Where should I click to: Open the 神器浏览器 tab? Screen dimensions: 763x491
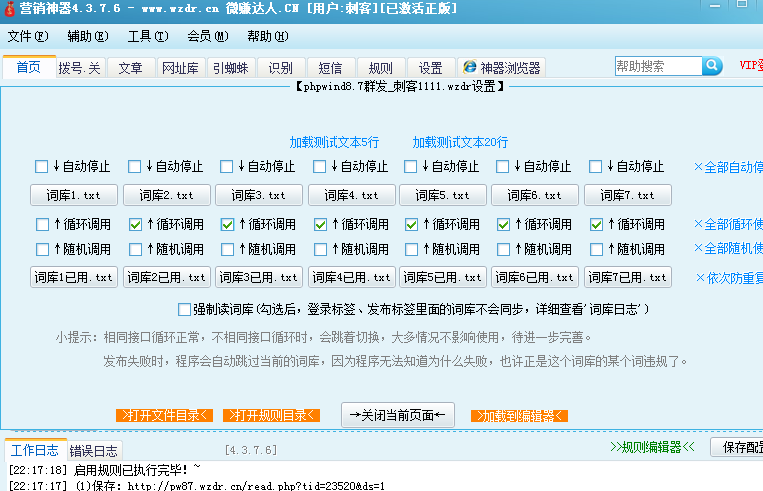click(501, 68)
